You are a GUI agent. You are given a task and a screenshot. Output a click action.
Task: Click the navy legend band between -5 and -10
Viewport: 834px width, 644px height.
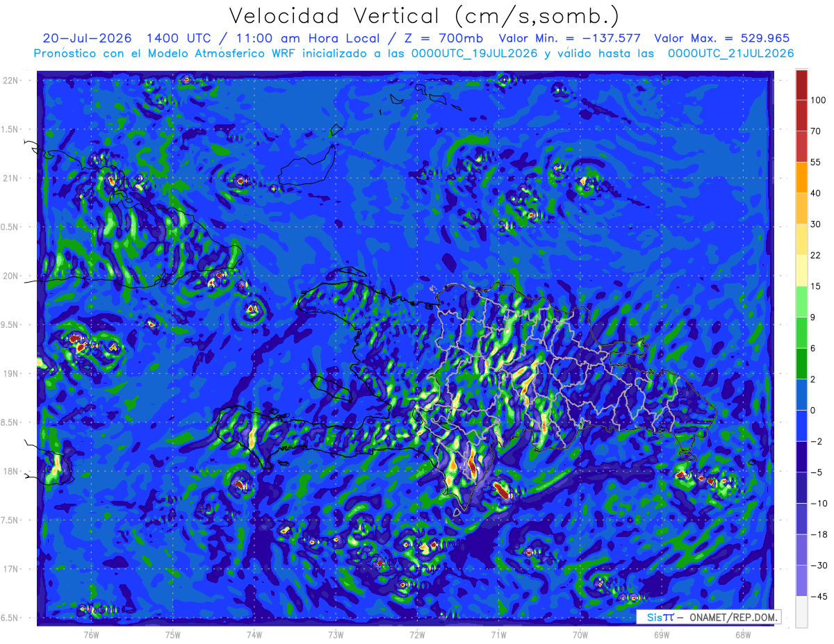[x=801, y=487]
